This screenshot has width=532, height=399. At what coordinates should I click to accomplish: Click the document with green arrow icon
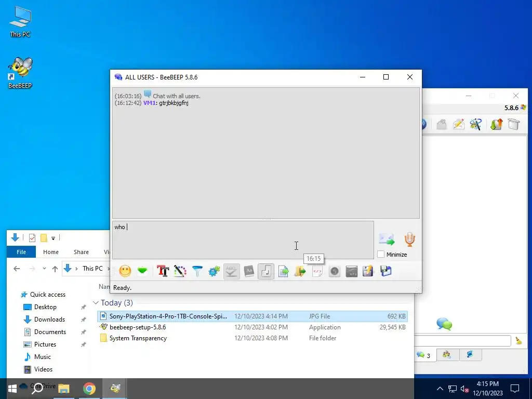point(283,271)
